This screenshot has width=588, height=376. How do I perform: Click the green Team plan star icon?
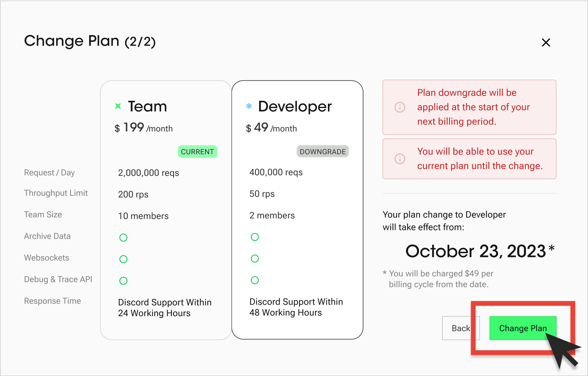[x=118, y=106]
